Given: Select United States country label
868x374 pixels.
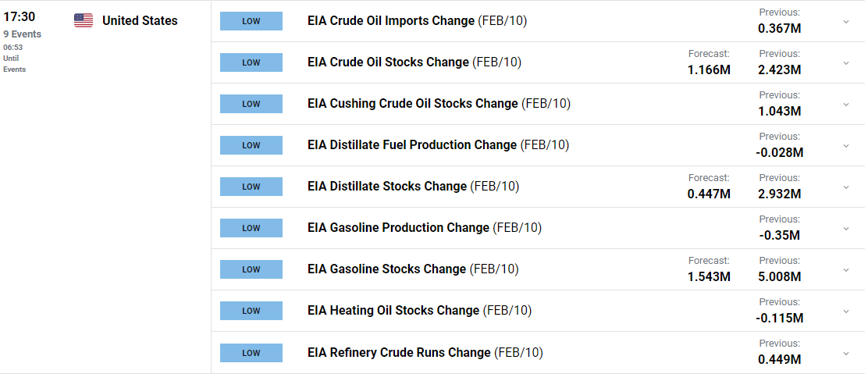Looking at the screenshot, I should [x=140, y=21].
